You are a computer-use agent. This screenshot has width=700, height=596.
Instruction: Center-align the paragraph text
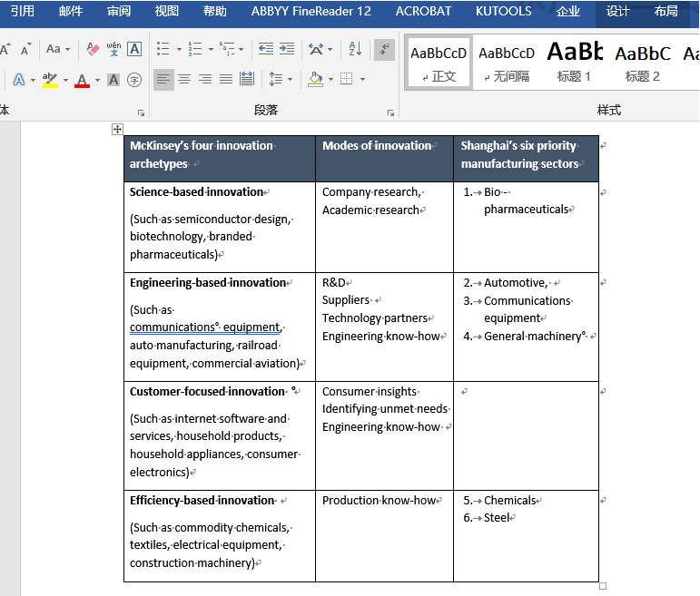184,80
